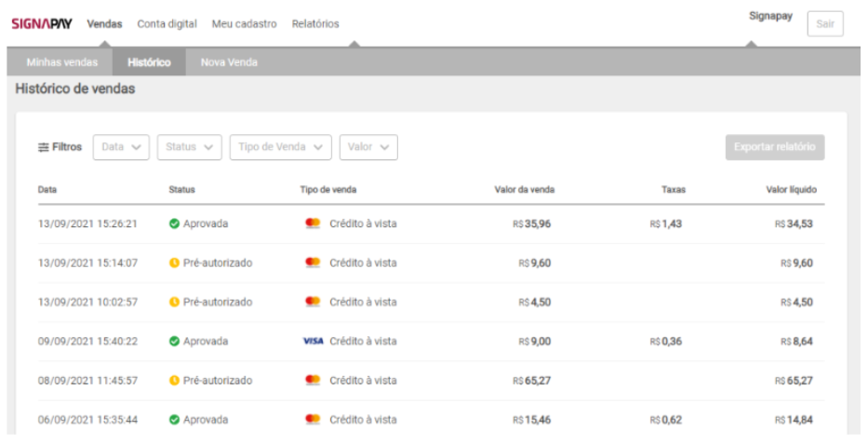Click Mastercard icon in the R$35,96 sale row
868x444 pixels.
tap(314, 224)
